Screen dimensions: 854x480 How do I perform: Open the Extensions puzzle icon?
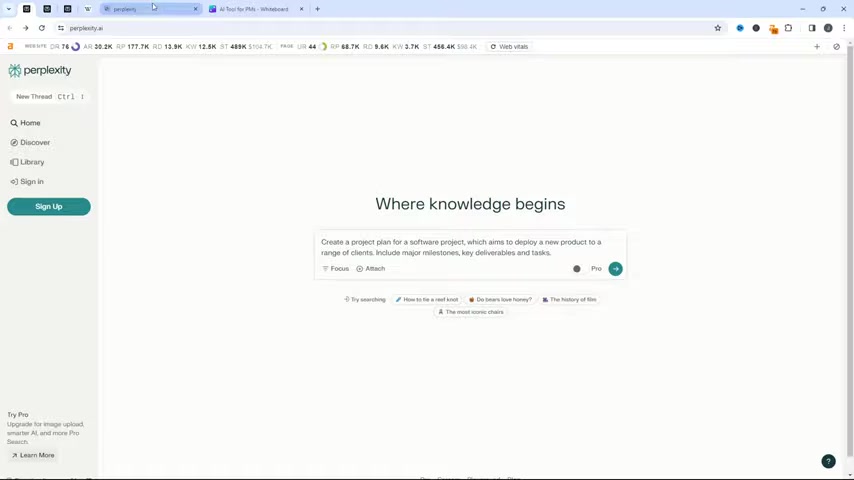[789, 28]
